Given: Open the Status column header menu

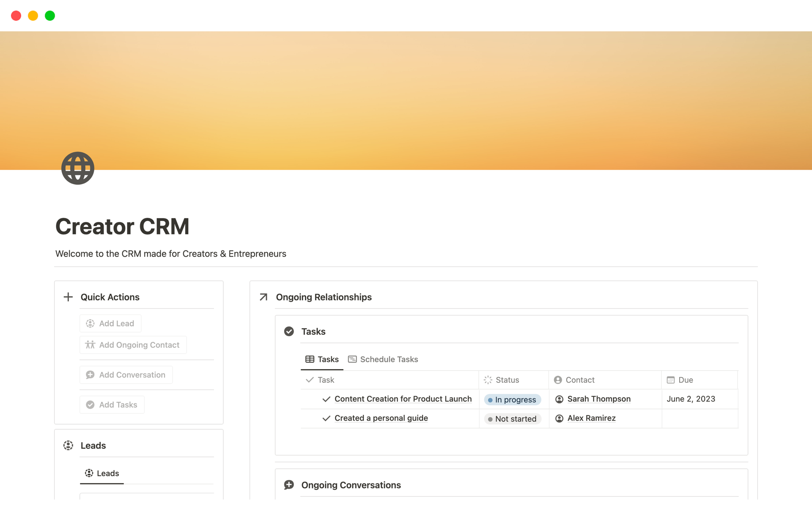Looking at the screenshot, I should 507,380.
